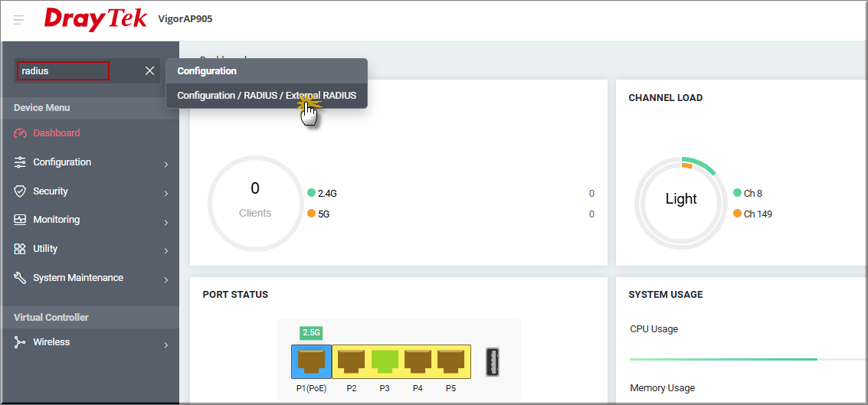Click the Utility grid icon
Screen dimensions: 868x405
(x=21, y=249)
